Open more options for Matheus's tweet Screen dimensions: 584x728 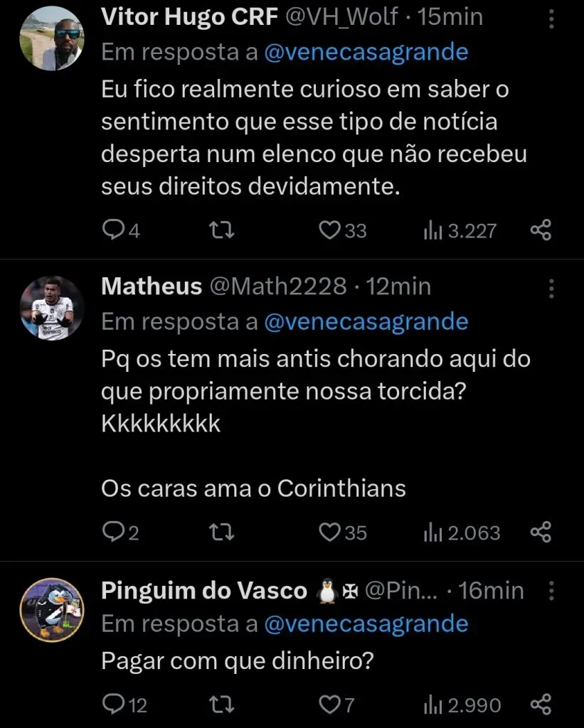coord(551,288)
